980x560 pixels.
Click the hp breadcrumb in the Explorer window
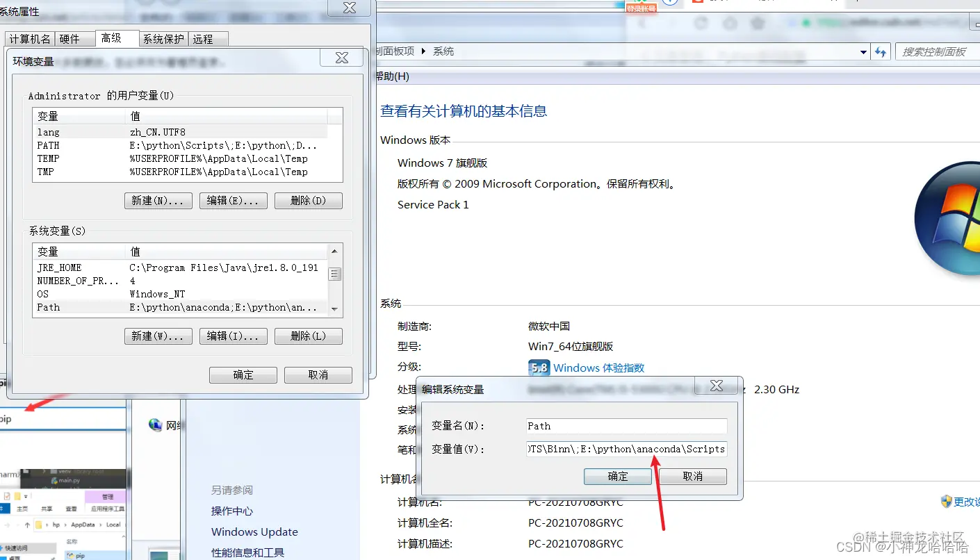click(x=56, y=525)
